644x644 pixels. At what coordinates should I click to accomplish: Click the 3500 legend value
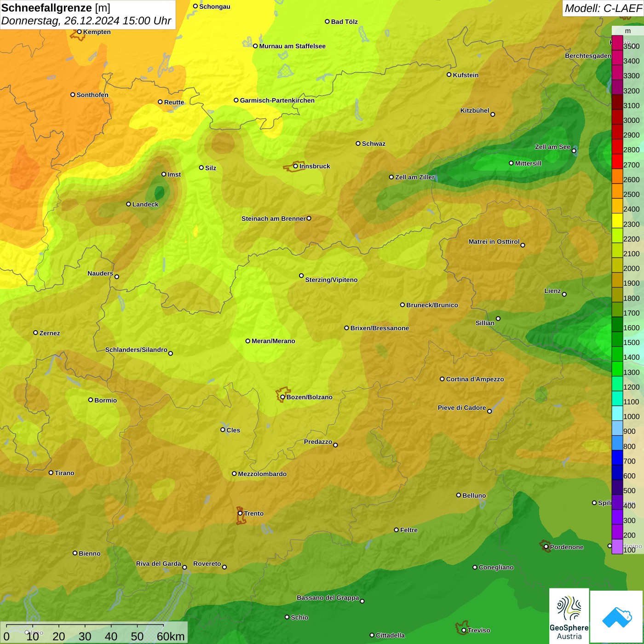[632, 46]
